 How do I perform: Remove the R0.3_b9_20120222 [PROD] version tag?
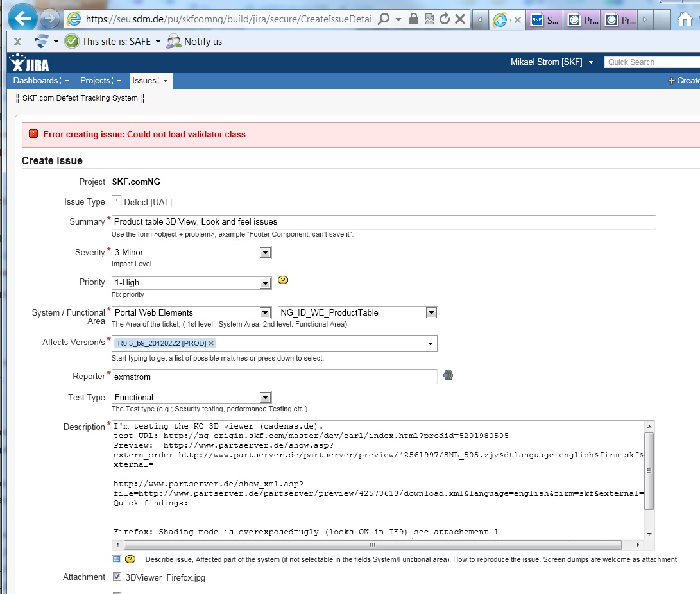211,343
